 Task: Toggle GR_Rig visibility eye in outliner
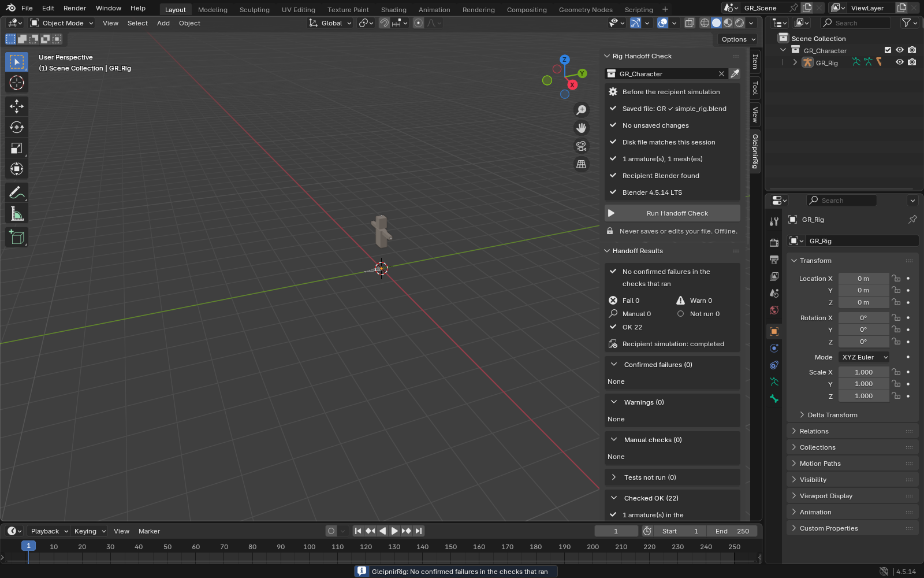[900, 62]
